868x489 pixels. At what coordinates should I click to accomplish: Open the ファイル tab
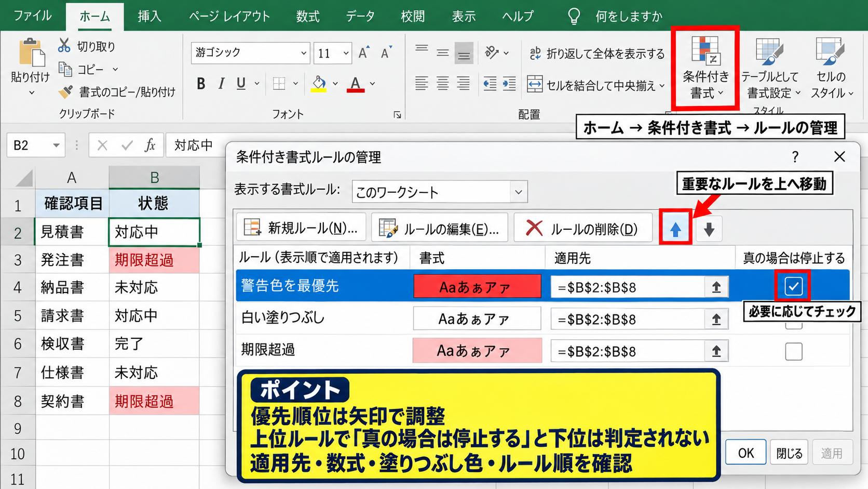tap(32, 16)
